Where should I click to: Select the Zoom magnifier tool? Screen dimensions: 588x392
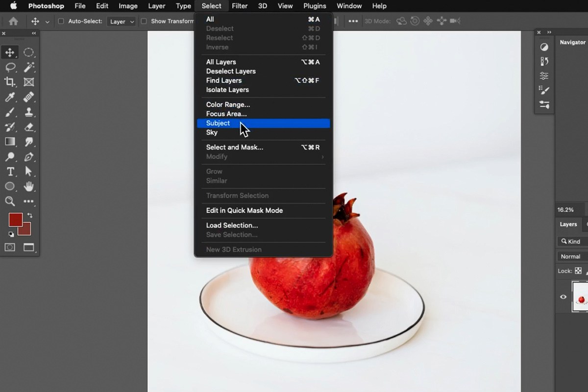click(x=10, y=201)
